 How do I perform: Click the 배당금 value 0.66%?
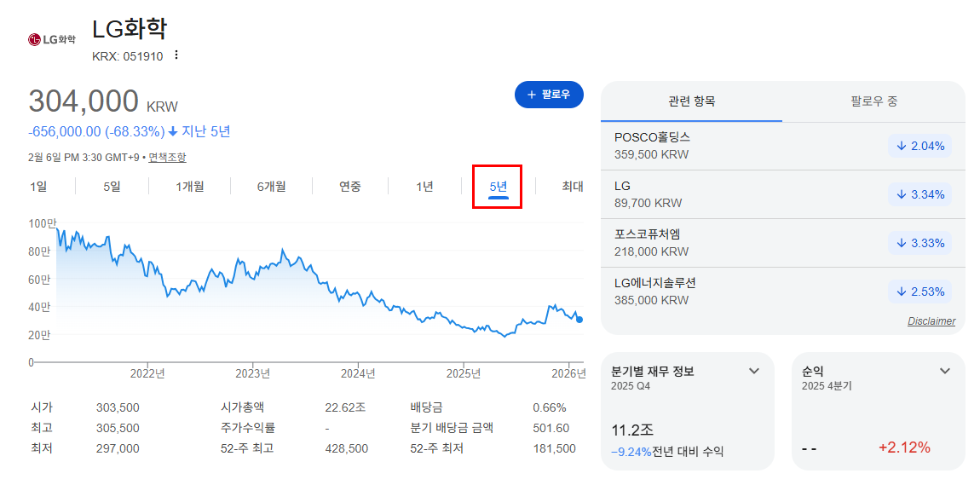[x=550, y=408]
